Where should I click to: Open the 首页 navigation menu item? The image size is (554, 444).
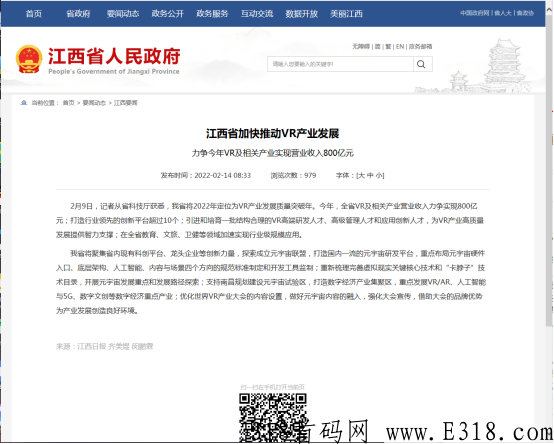pyautogui.click(x=34, y=13)
